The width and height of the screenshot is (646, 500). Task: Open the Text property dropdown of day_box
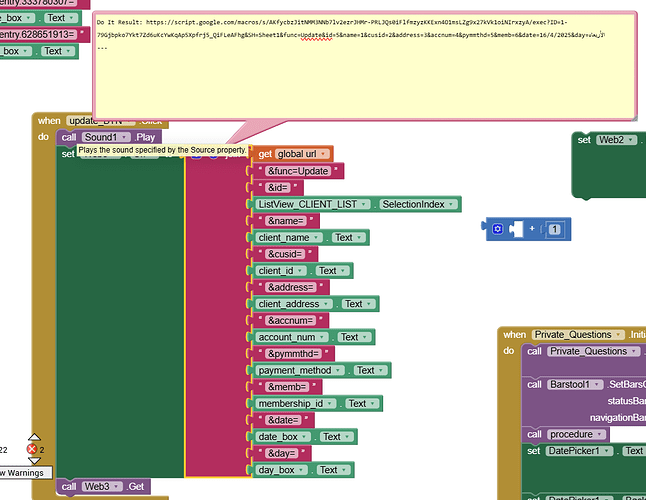point(344,470)
